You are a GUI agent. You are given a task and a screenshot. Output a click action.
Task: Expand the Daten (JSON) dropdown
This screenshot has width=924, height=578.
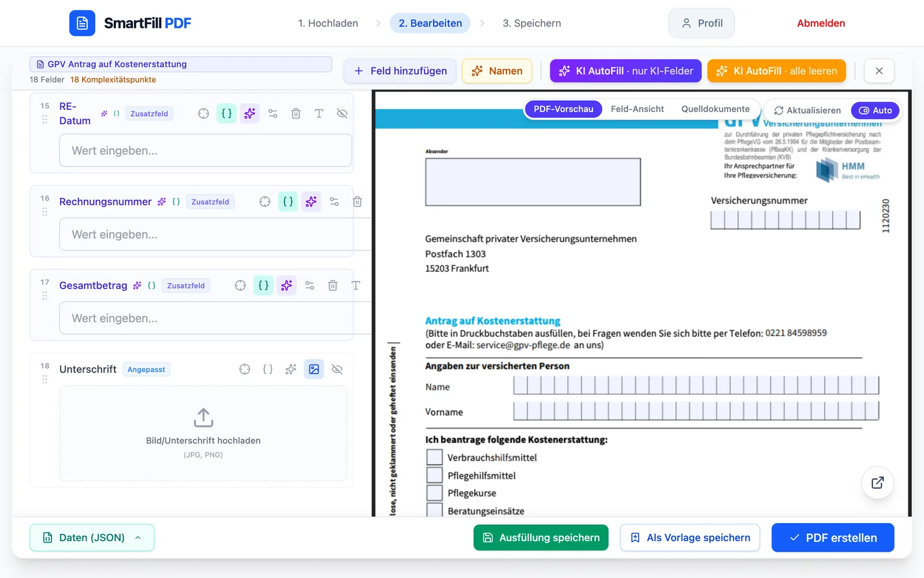[92, 538]
